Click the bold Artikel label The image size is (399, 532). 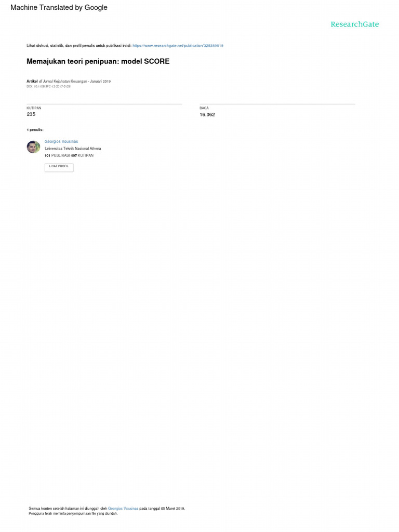click(x=32, y=82)
